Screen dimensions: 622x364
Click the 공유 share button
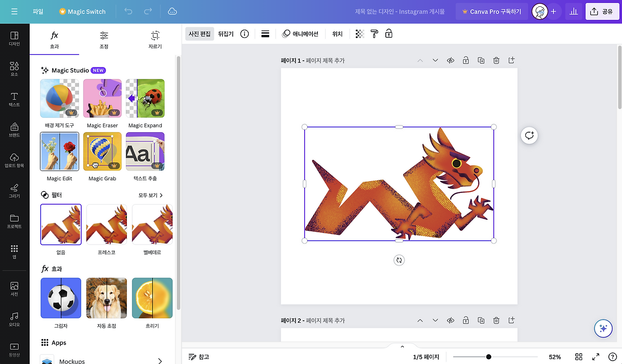pyautogui.click(x=602, y=11)
